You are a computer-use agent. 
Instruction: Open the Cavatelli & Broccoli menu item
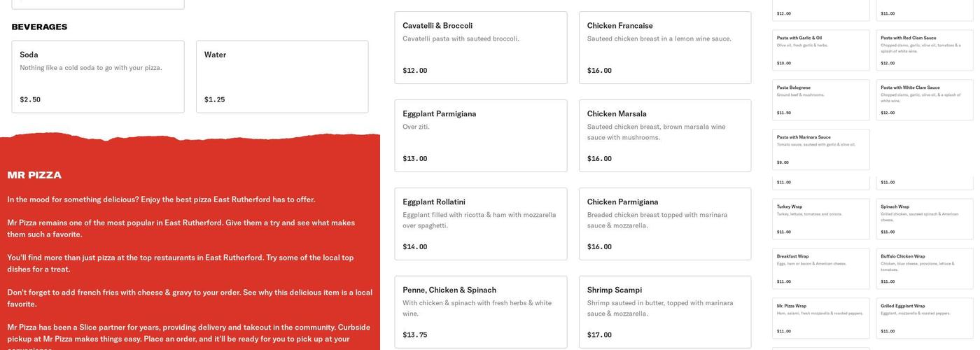(x=481, y=48)
